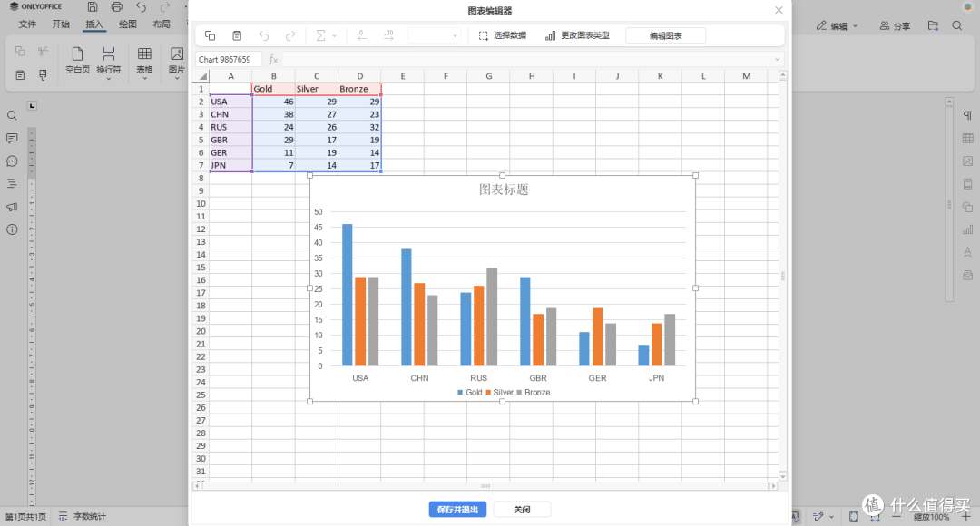The image size is (980, 526).
Task: Select cell with USA label
Action: coord(230,102)
